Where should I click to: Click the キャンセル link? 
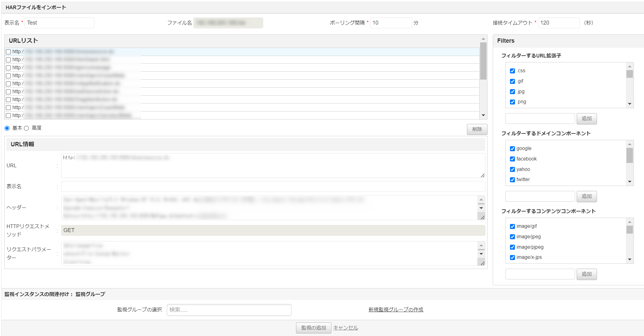tap(346, 328)
